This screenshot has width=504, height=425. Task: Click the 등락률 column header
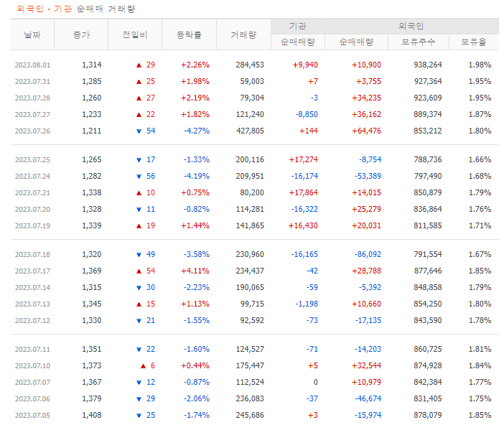click(190, 34)
